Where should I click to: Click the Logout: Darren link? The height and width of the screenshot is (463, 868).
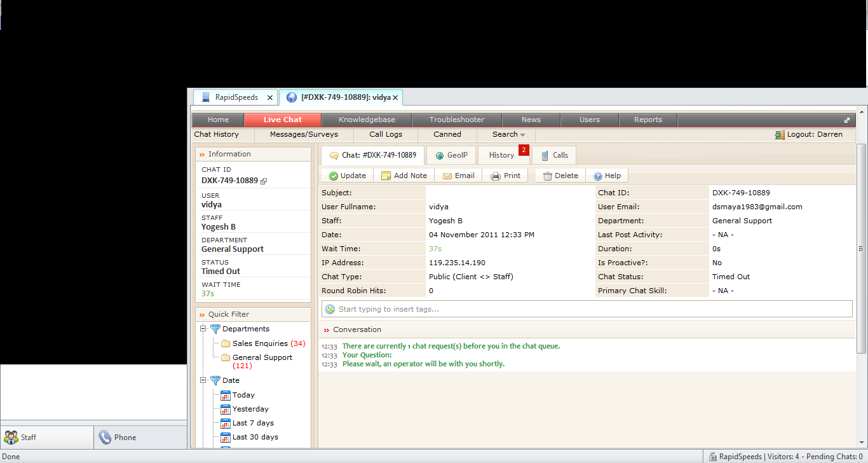tap(815, 135)
